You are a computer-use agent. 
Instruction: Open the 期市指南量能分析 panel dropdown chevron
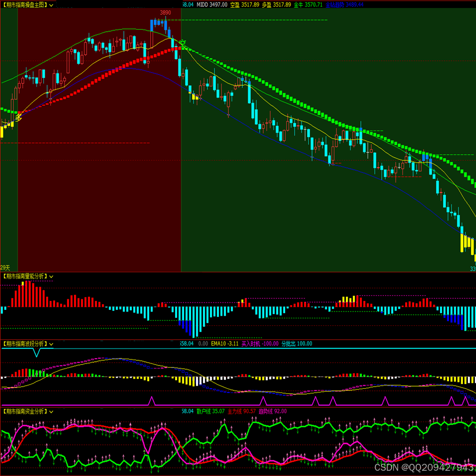pos(51,277)
